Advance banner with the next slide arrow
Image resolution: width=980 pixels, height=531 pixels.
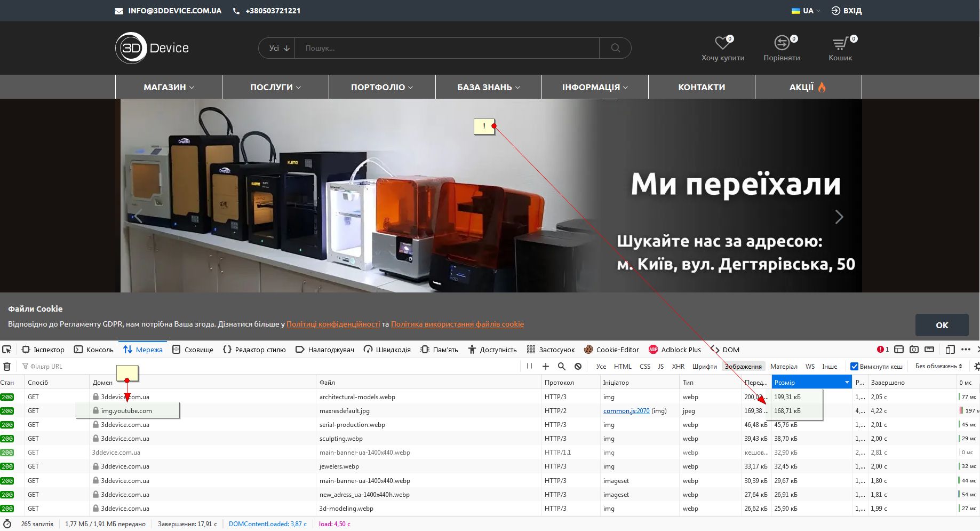click(x=839, y=217)
